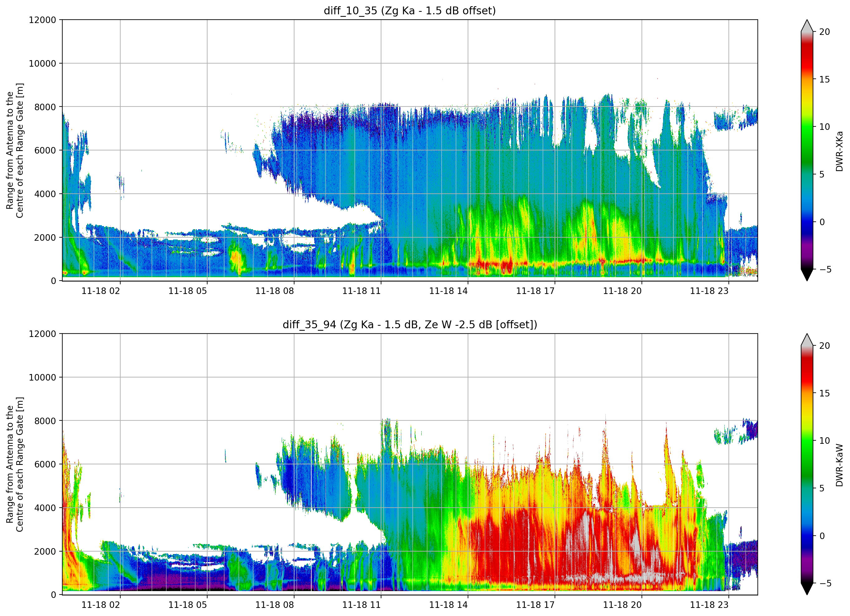Click the 11-18 23 label under bottom plot
Screen dimensions: 850x616
click(709, 605)
